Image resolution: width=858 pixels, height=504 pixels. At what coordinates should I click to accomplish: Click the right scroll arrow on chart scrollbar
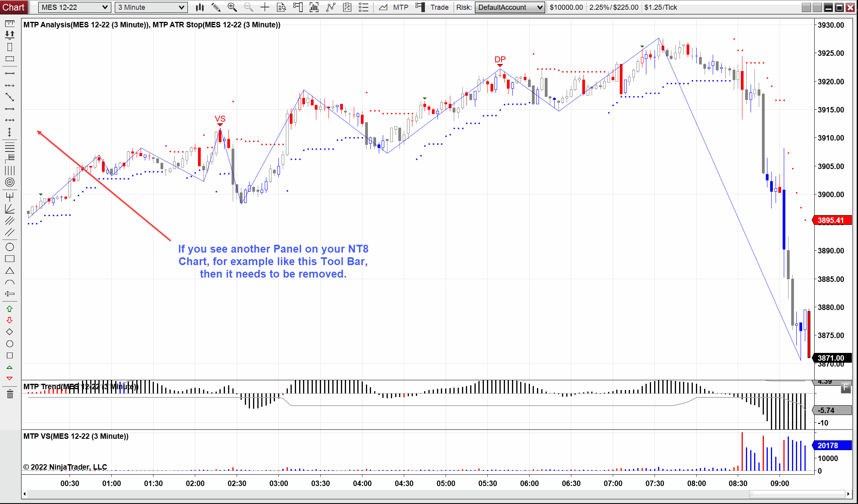pos(848,494)
